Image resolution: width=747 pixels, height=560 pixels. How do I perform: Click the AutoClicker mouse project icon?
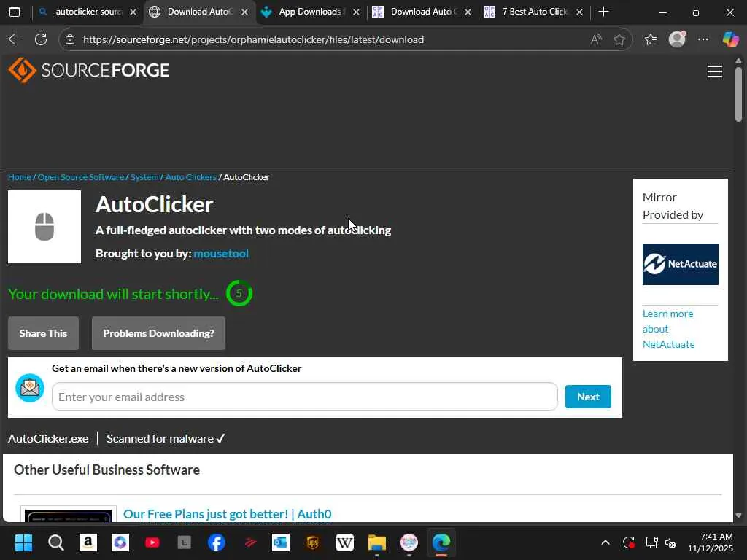(x=44, y=227)
